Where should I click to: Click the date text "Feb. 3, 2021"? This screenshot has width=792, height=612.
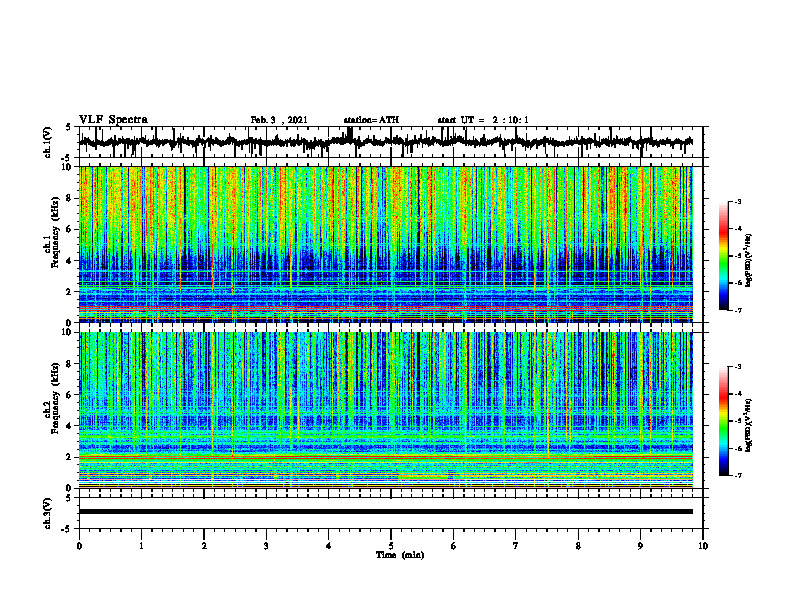(x=279, y=120)
